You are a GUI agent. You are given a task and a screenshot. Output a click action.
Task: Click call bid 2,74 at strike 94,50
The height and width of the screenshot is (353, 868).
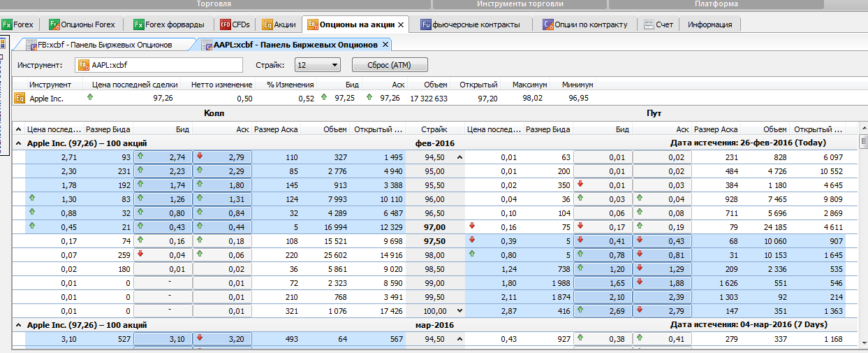click(162, 157)
